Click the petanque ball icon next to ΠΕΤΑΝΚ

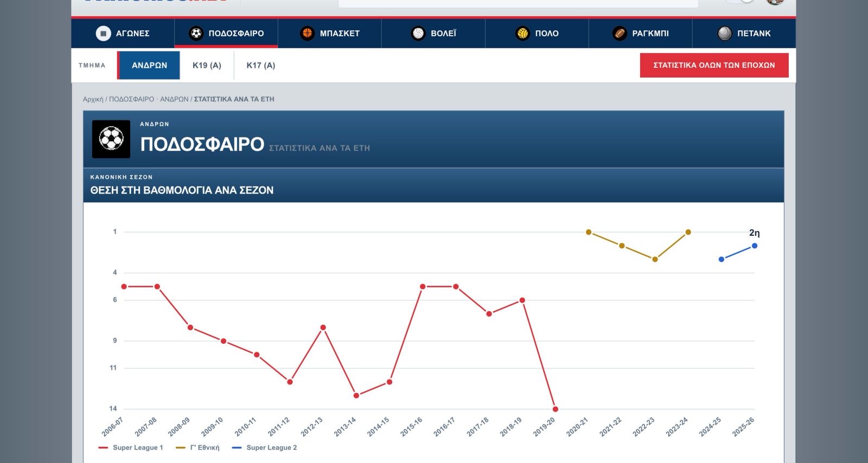click(x=725, y=34)
